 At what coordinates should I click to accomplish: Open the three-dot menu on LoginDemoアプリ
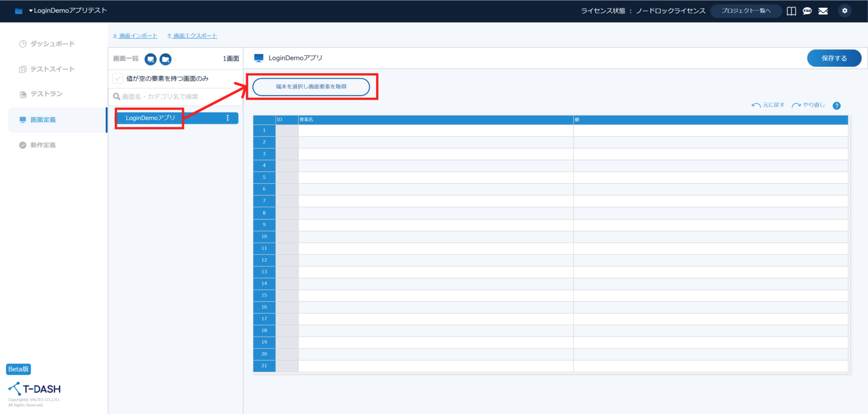click(227, 118)
